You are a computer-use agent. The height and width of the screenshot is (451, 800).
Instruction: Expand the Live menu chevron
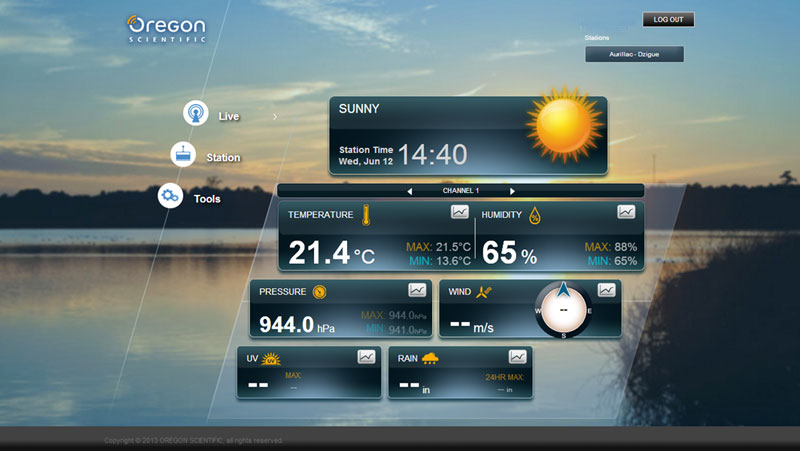[x=275, y=116]
